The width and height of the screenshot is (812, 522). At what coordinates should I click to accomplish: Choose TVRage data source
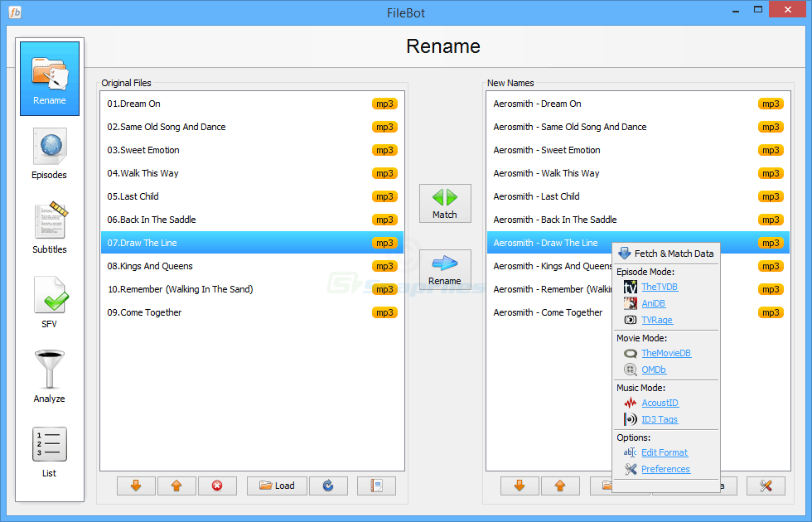[x=657, y=320]
